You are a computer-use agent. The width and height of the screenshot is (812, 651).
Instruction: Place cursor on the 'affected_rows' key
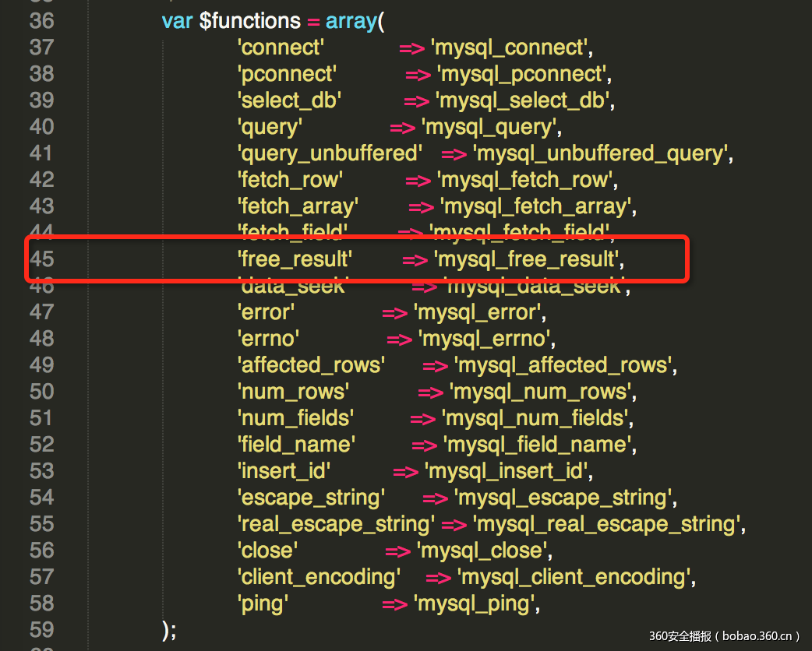pos(311,365)
